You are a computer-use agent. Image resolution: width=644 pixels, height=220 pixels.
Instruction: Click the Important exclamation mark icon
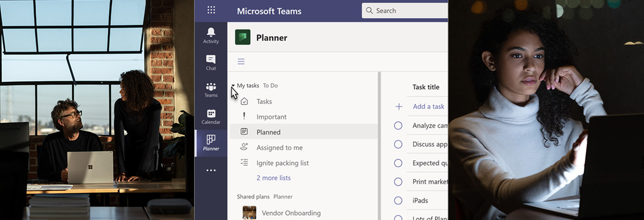(x=244, y=116)
